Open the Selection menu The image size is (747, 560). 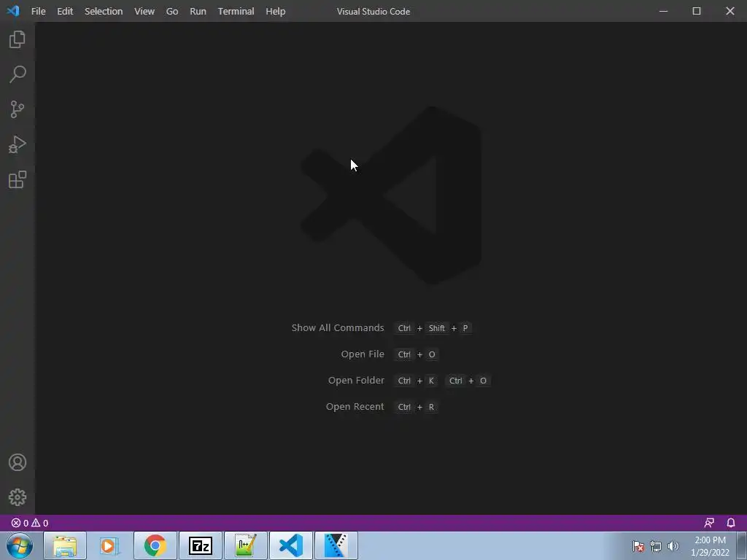[x=104, y=11]
